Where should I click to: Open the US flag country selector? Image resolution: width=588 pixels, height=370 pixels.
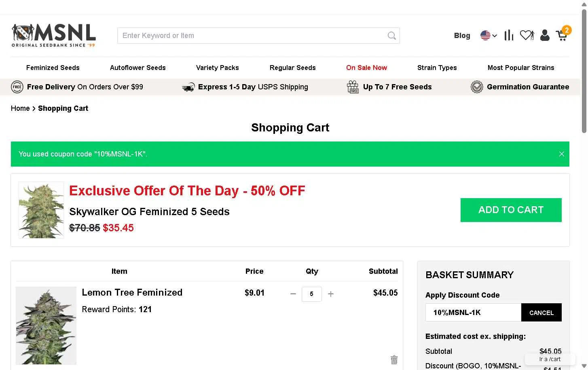(x=489, y=36)
